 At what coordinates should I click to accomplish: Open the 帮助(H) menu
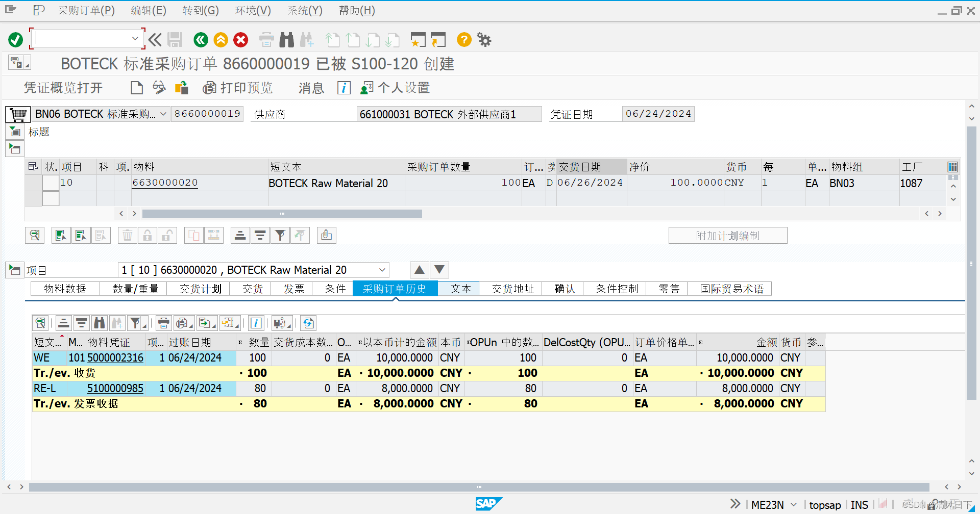coord(357,11)
